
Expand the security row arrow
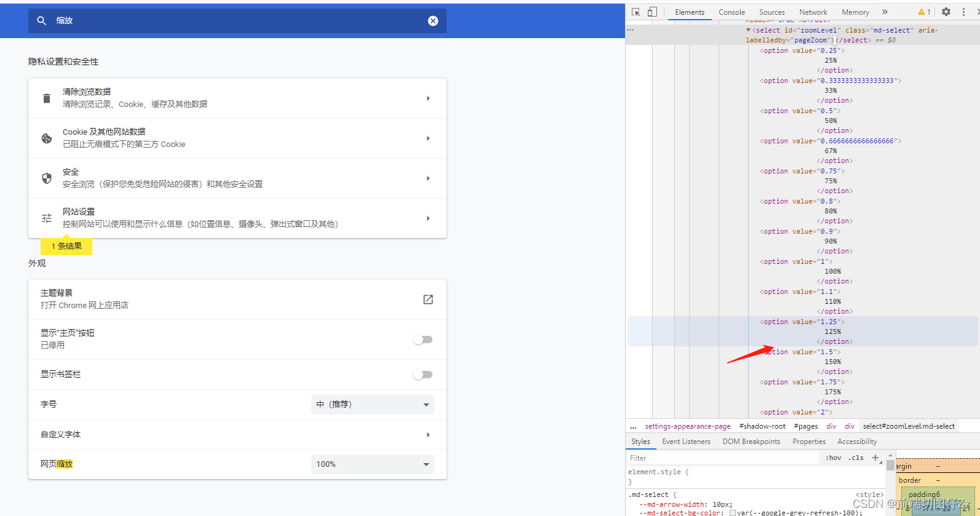pyautogui.click(x=428, y=178)
